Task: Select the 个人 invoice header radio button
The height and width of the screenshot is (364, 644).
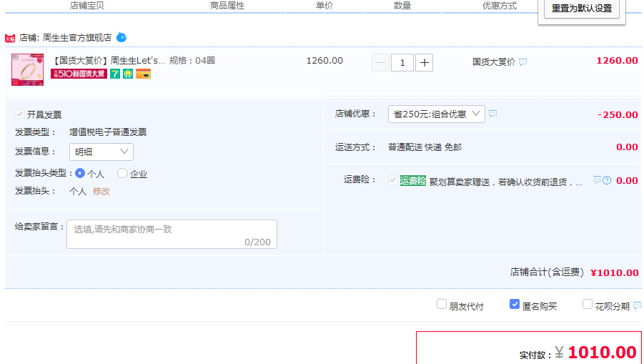Action: tap(80, 173)
